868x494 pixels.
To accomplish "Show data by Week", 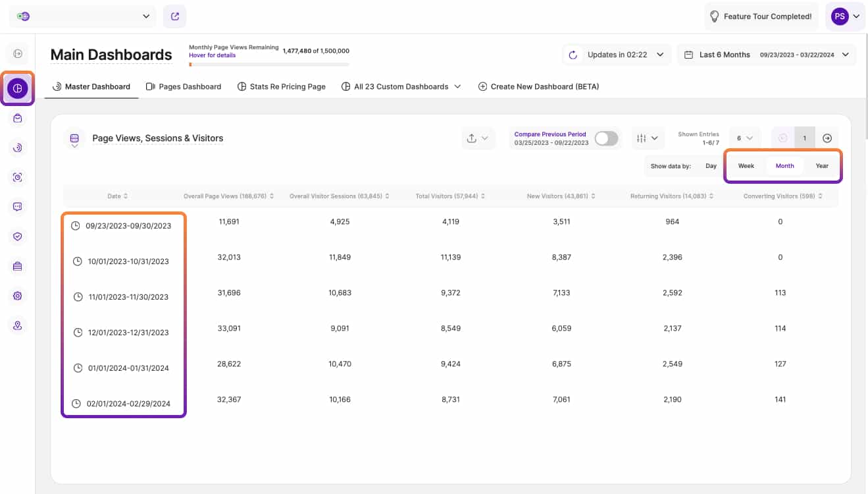I will click(746, 166).
